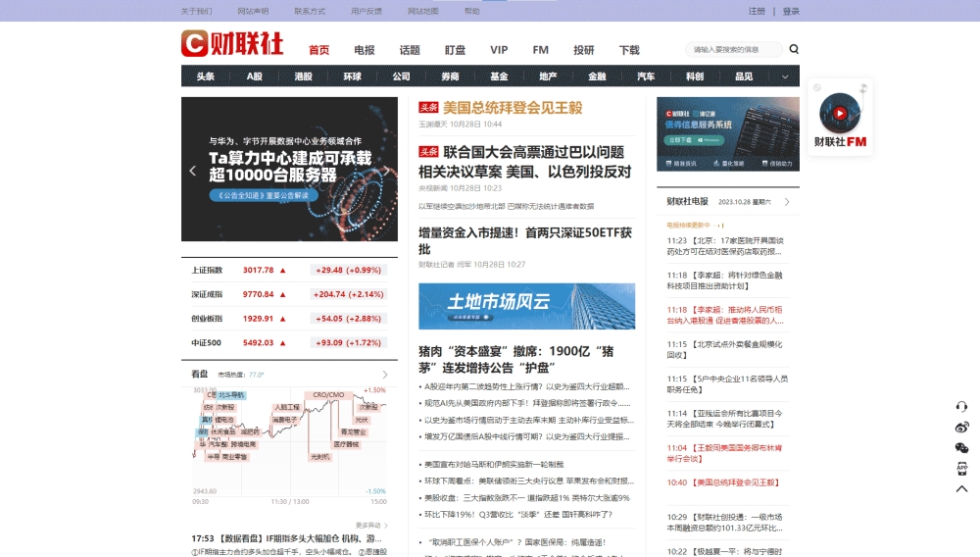Open 帮助 top link
The width and height of the screenshot is (980, 557).
point(472,11)
